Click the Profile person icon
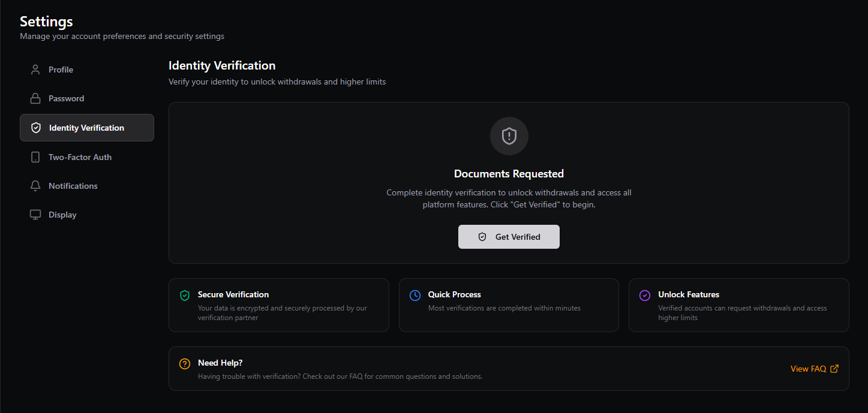868x413 pixels. 35,70
